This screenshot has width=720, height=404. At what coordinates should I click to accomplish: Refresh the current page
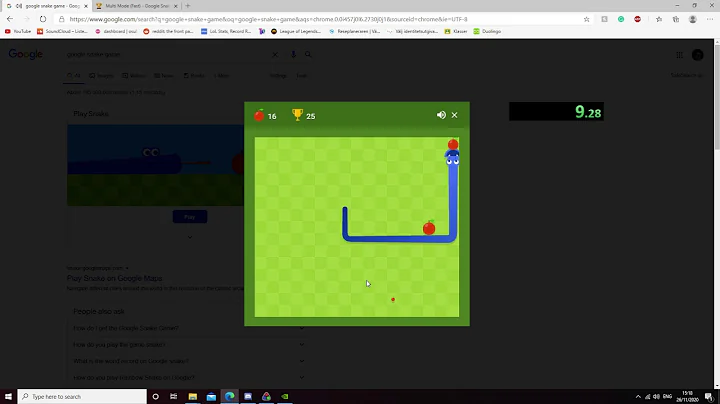(x=43, y=19)
